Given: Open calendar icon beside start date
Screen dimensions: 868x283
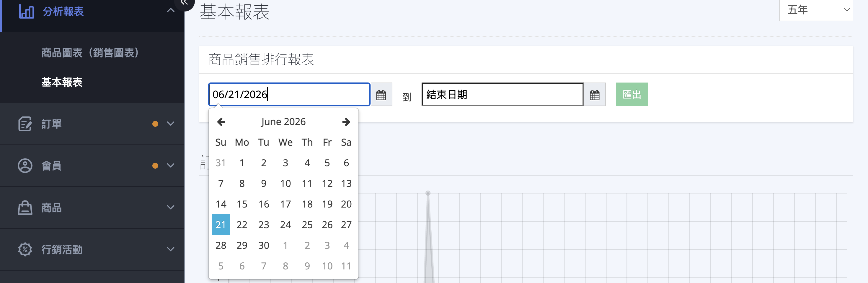Looking at the screenshot, I should tap(381, 95).
